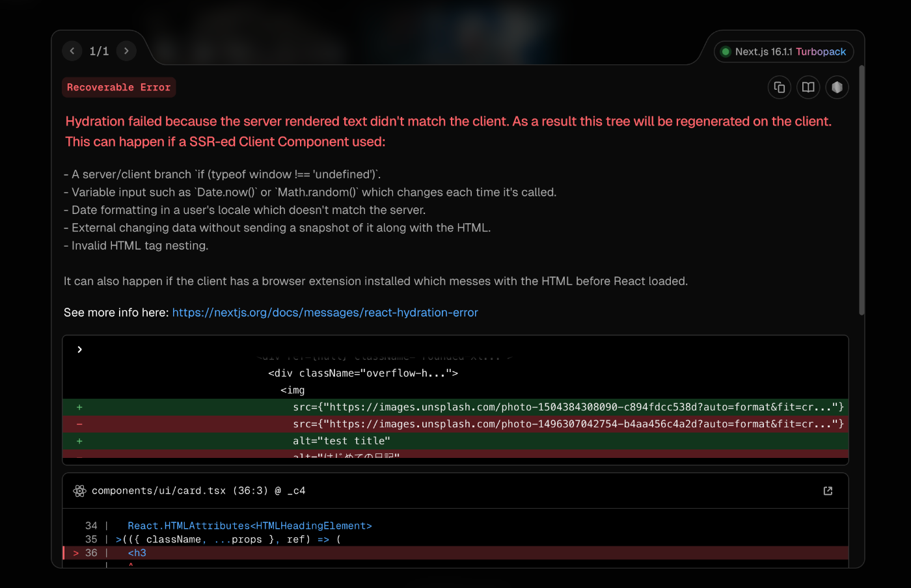Expand the component diff chevron

[x=79, y=349]
